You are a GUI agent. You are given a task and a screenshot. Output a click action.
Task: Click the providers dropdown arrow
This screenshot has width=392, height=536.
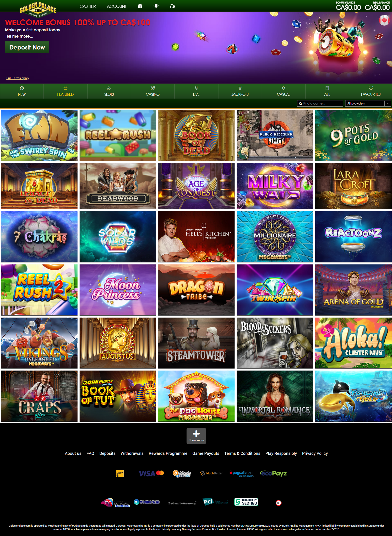[x=388, y=103]
